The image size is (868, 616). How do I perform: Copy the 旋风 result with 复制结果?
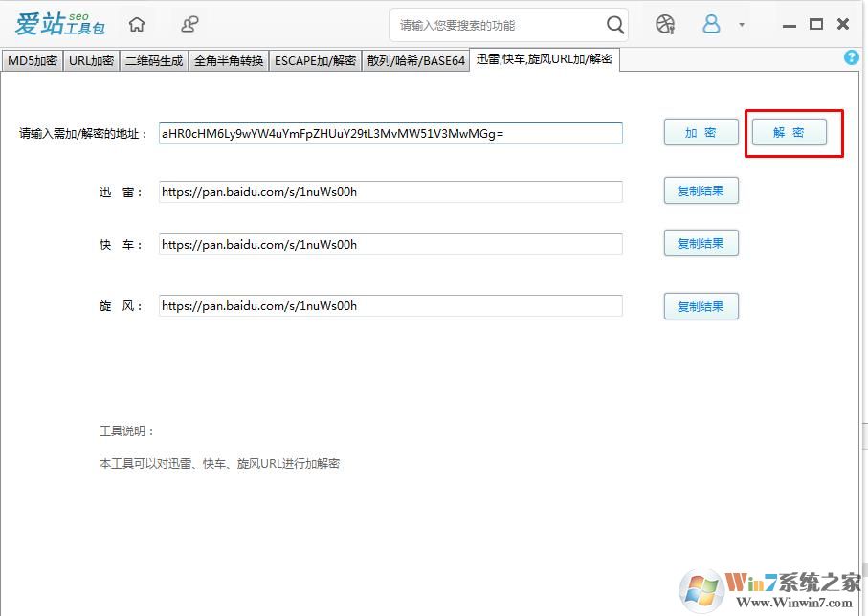click(x=701, y=305)
